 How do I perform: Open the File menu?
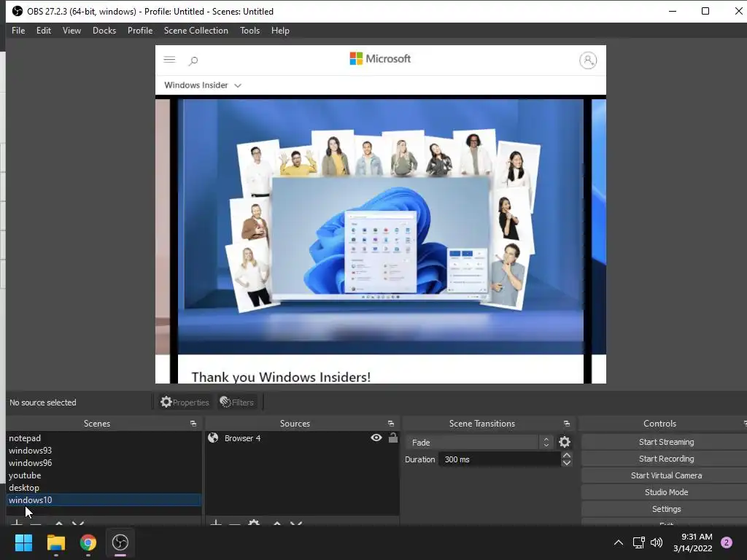point(18,31)
